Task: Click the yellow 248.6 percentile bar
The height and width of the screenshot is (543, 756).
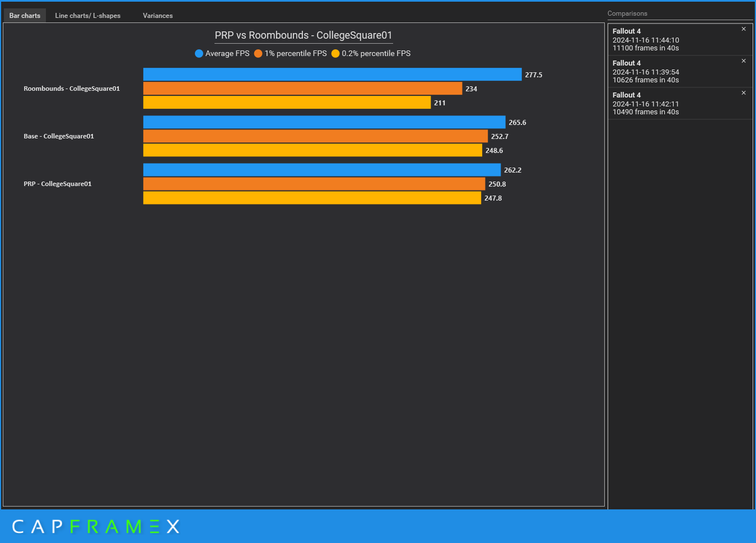Action: [313, 150]
